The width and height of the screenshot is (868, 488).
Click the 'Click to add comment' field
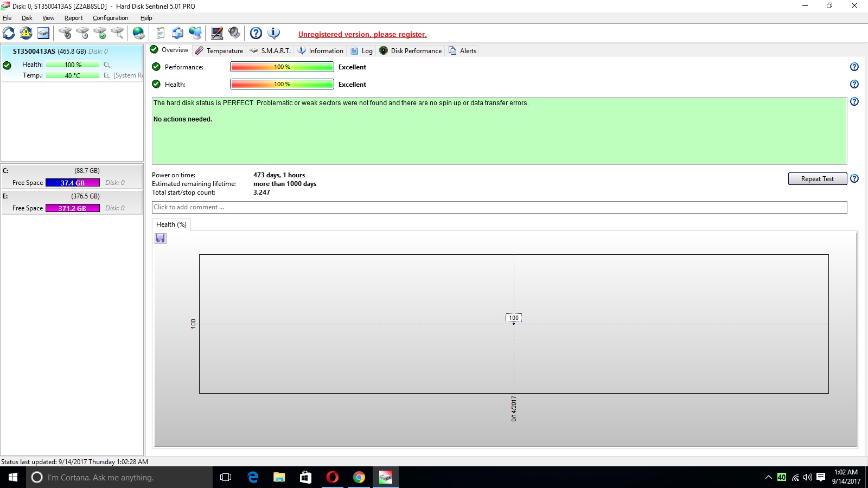499,207
